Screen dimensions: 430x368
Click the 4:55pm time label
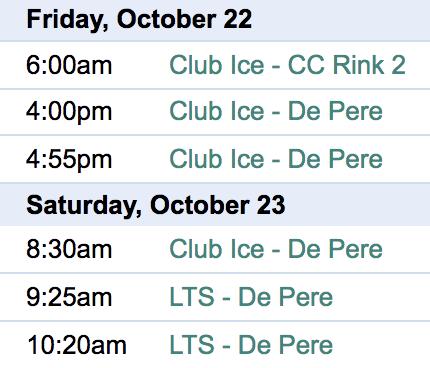point(69,160)
